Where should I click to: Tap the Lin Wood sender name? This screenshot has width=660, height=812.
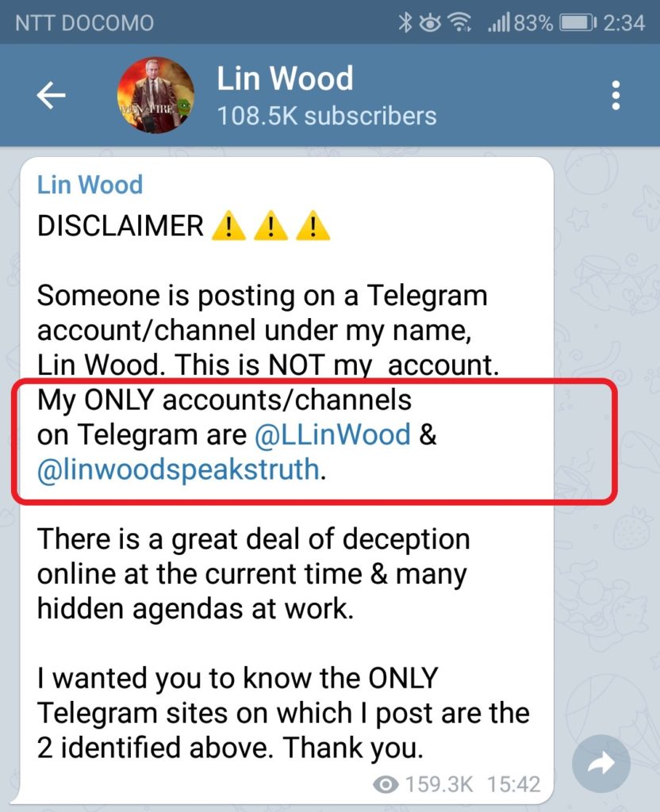pyautogui.click(x=90, y=185)
